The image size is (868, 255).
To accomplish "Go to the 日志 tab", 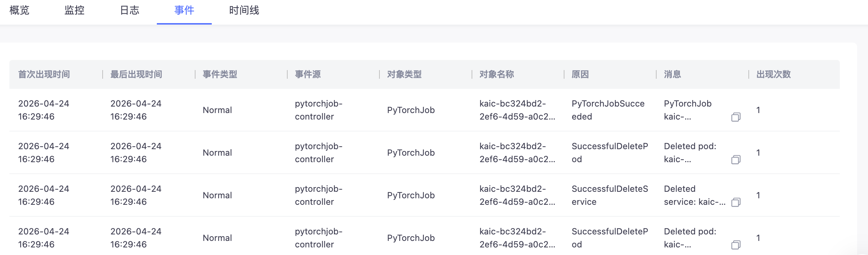I will (x=129, y=10).
